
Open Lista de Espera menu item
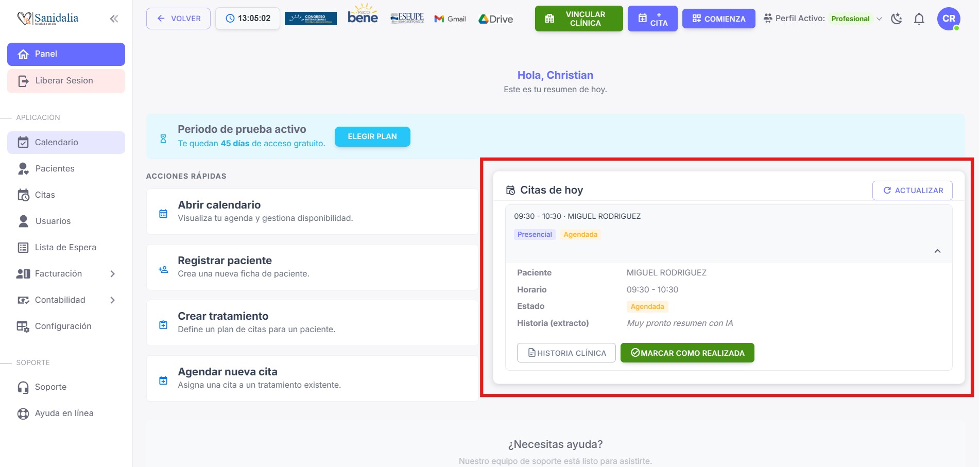(x=65, y=248)
